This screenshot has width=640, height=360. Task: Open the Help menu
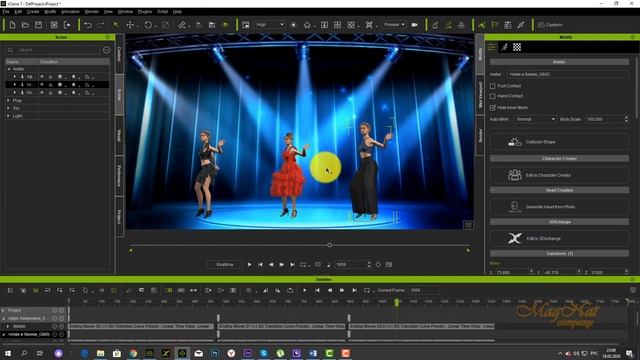tap(177, 12)
